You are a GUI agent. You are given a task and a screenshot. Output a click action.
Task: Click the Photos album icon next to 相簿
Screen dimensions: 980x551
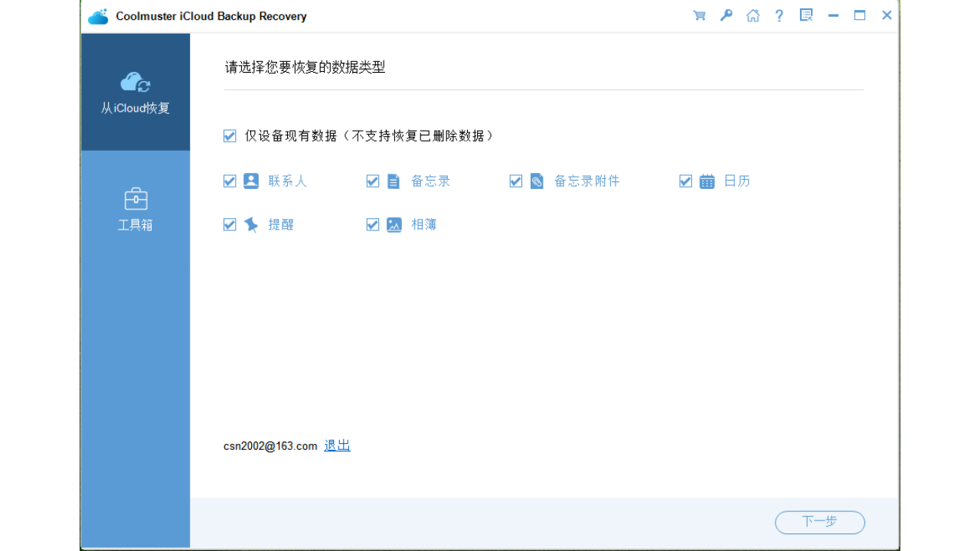(394, 224)
